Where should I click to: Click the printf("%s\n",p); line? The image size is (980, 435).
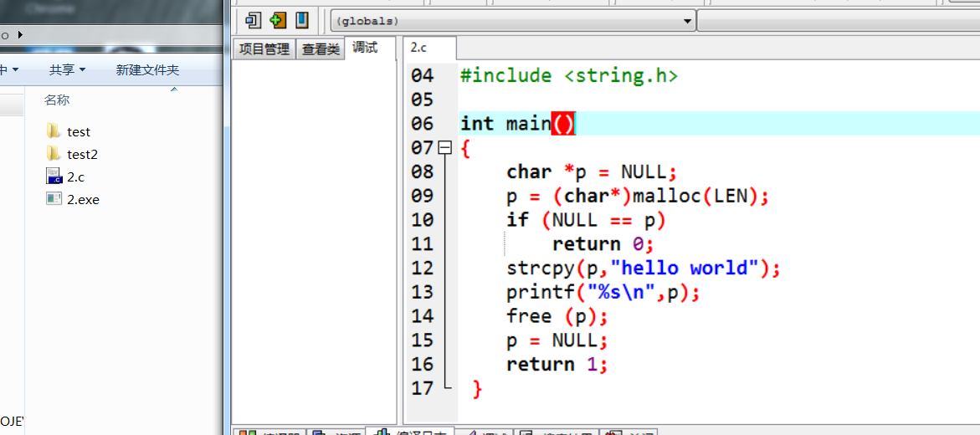tap(603, 293)
